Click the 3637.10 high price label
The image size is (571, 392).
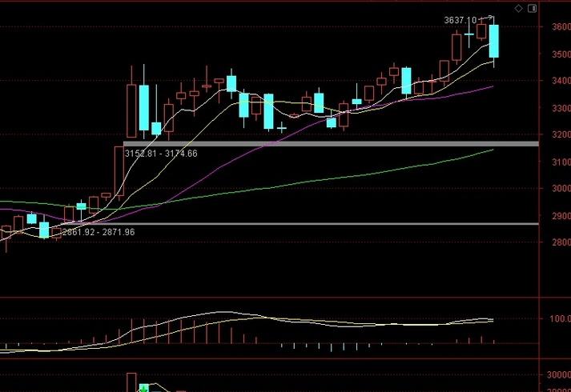(460, 20)
